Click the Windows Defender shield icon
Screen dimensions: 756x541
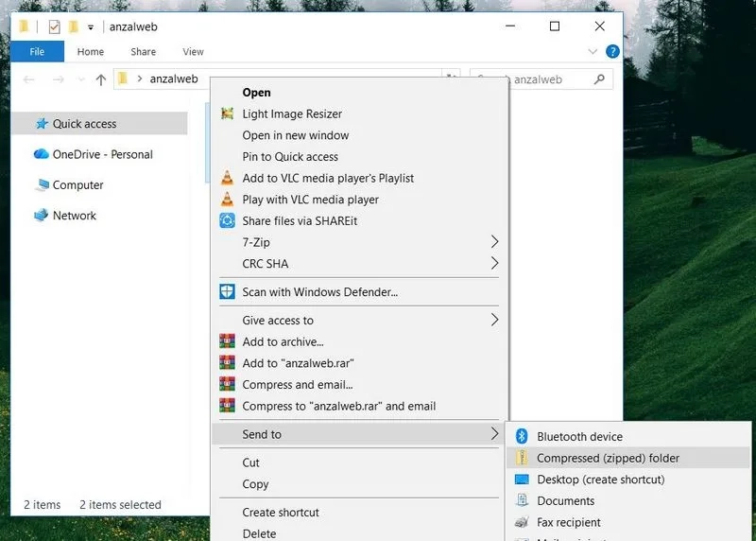(227, 292)
